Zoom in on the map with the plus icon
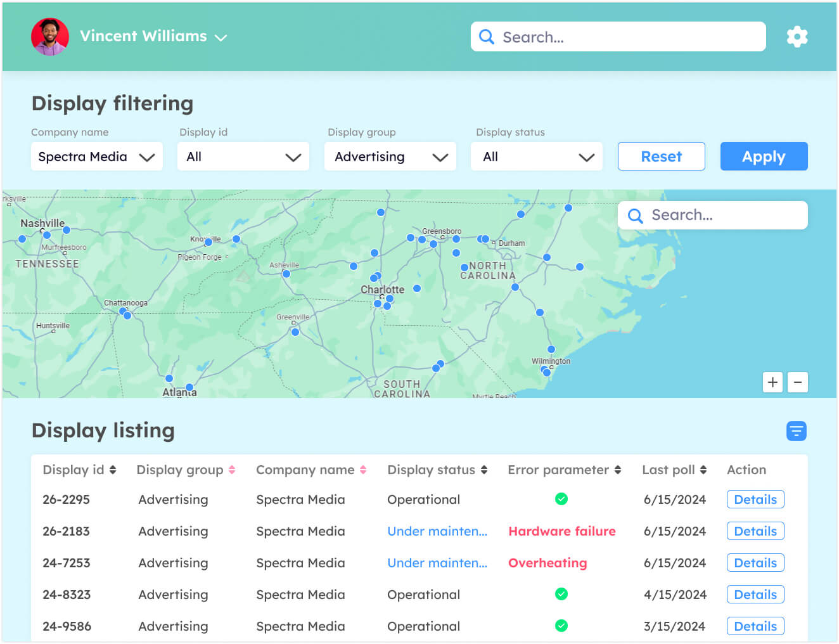Image resolution: width=839 pixels, height=644 pixels. 772,382
